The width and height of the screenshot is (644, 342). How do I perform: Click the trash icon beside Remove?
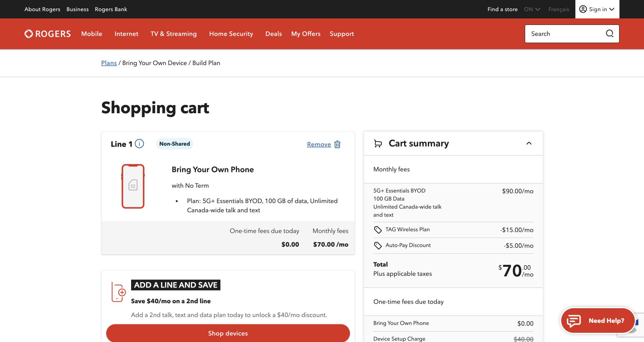(337, 144)
